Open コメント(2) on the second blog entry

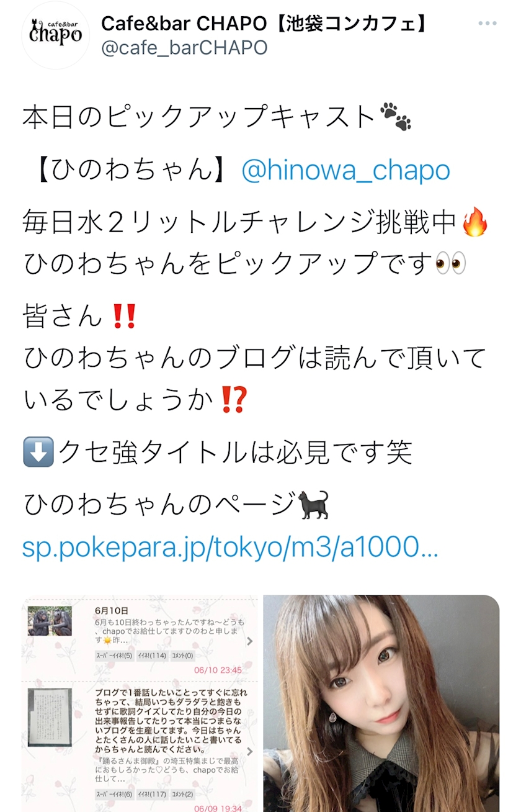(183, 794)
